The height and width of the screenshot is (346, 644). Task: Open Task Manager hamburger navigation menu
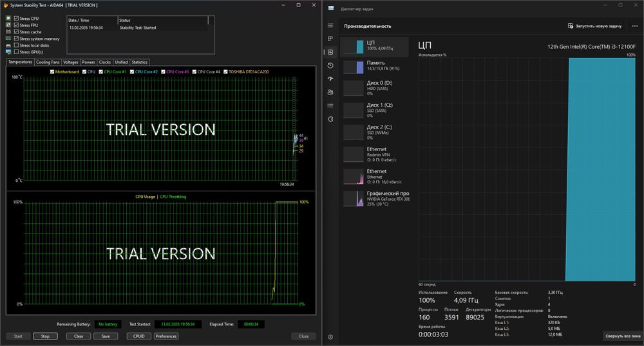[330, 26]
